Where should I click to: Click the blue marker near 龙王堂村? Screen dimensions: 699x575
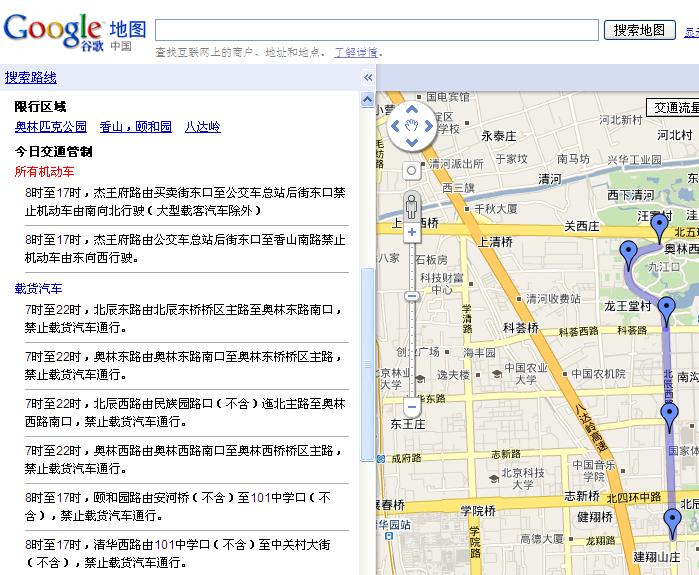coord(666,311)
